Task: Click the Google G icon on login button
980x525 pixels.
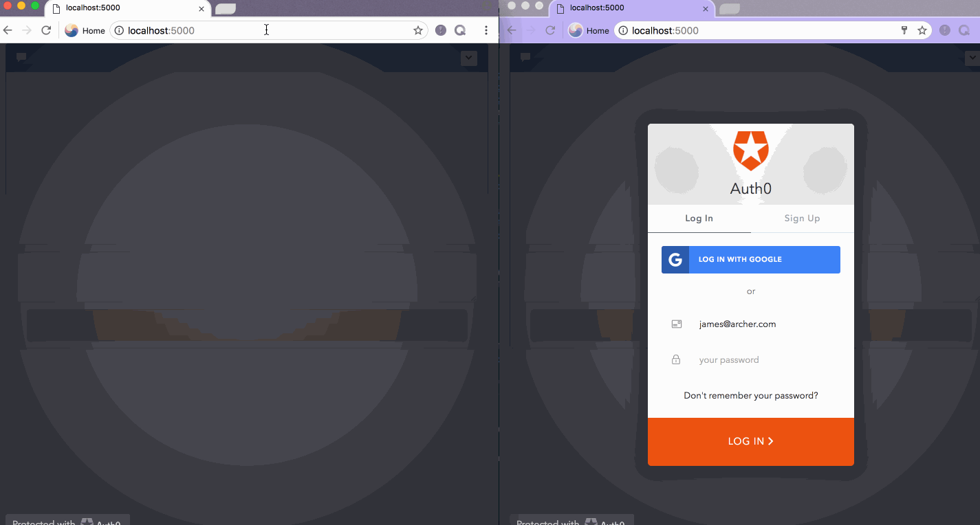Action: click(675, 260)
